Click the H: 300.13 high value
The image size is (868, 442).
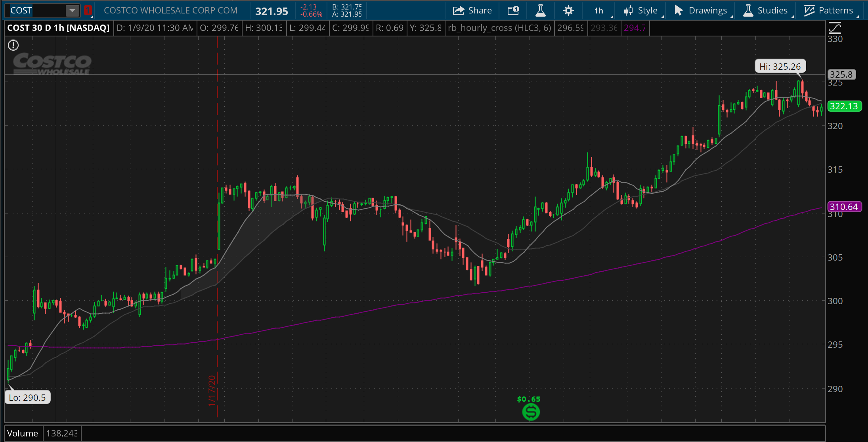click(264, 28)
